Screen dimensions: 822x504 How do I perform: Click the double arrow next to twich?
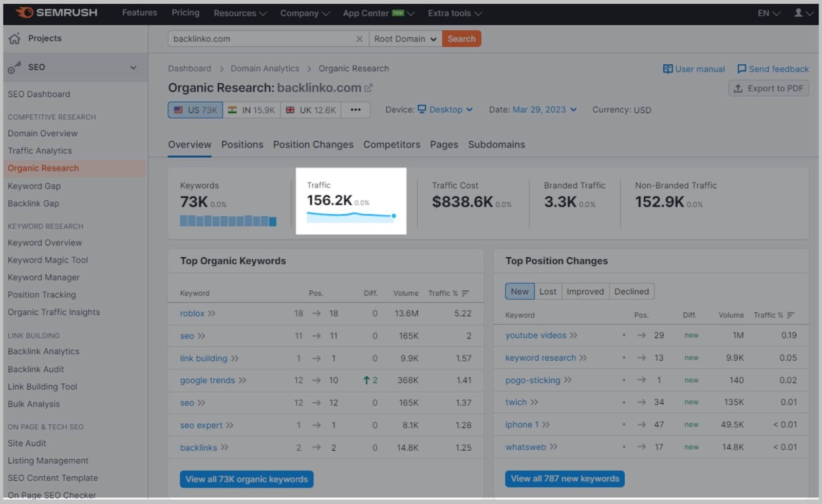[534, 402]
